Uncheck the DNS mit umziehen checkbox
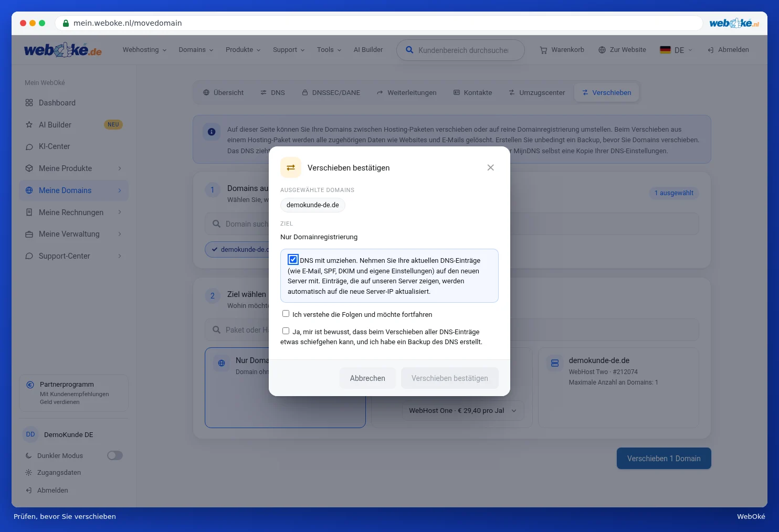Screen dimensions: 779x532 click(x=293, y=259)
